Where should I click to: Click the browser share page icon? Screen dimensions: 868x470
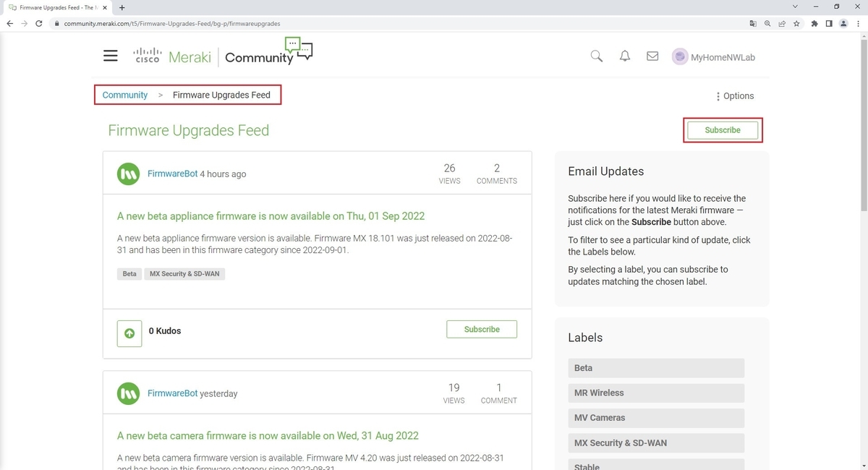[x=782, y=23]
